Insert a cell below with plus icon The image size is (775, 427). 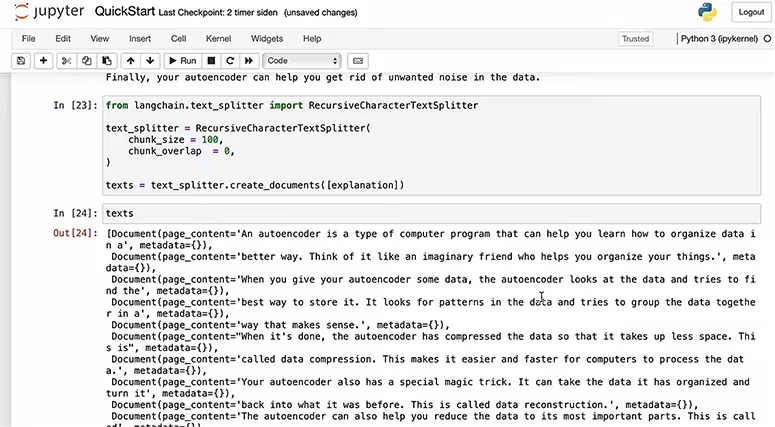(x=43, y=61)
